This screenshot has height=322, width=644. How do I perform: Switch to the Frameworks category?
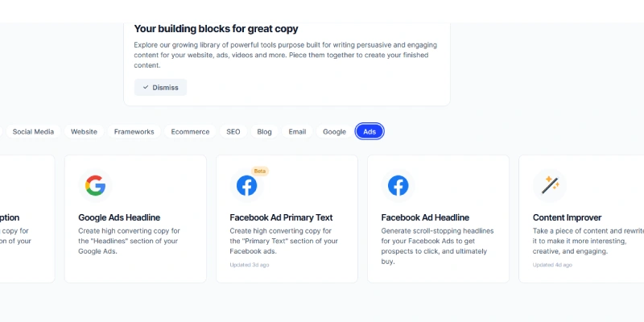pyautogui.click(x=134, y=132)
